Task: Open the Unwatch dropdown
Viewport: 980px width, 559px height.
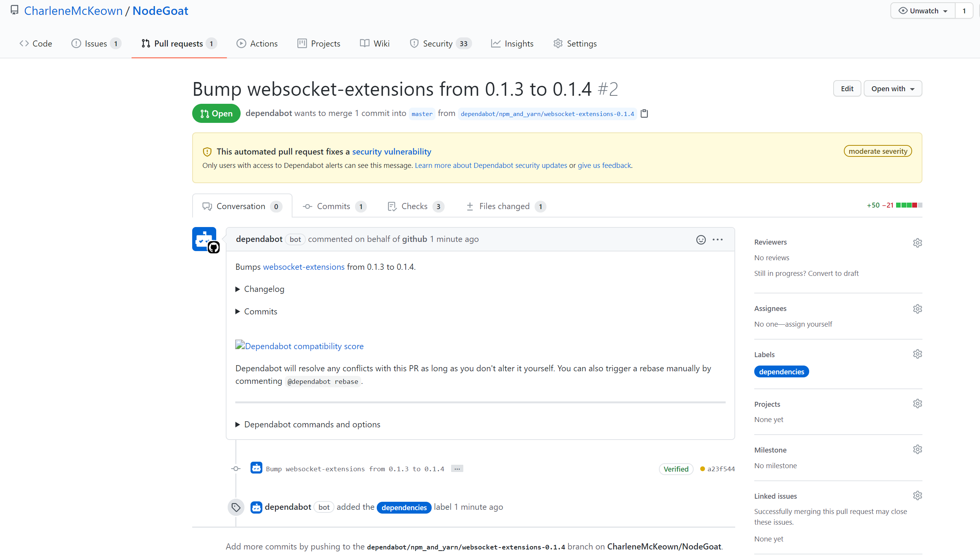Action: tap(922, 11)
